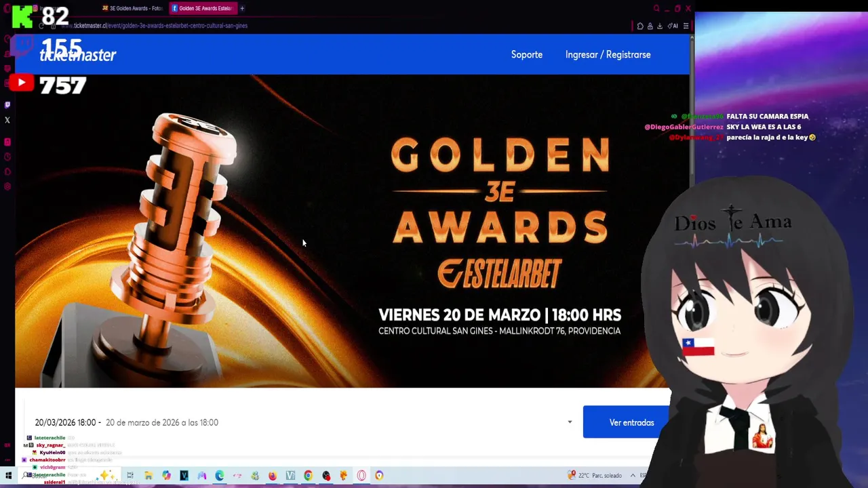This screenshot has height=488, width=868.
Task: Click the Windows Start button
Action: [x=9, y=476]
